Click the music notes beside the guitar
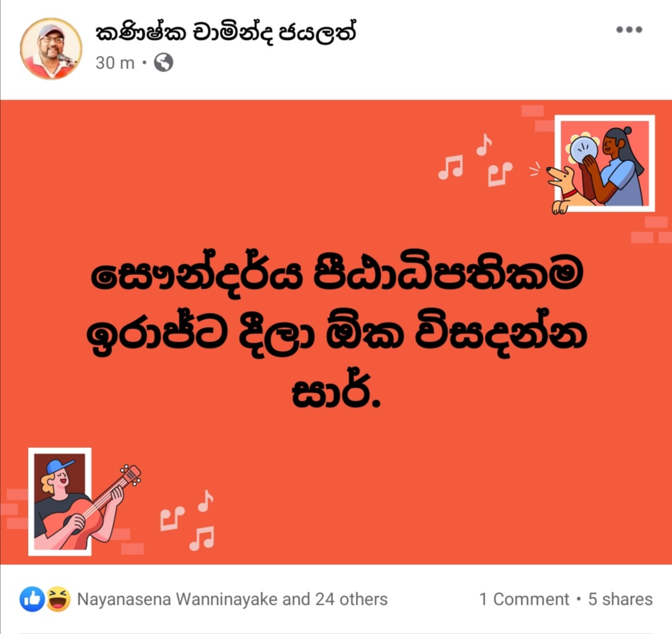The width and height of the screenshot is (672, 634). point(187,520)
